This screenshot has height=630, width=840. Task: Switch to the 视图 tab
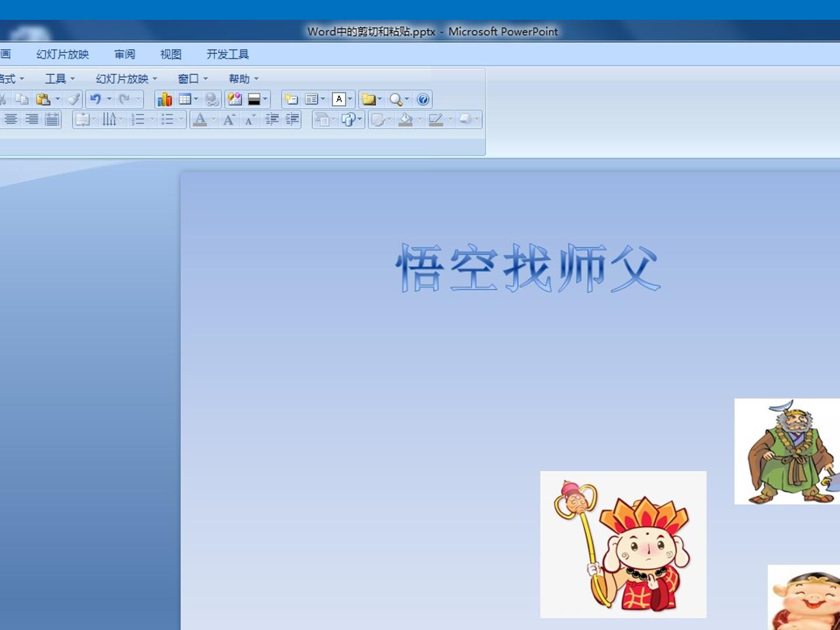point(171,54)
